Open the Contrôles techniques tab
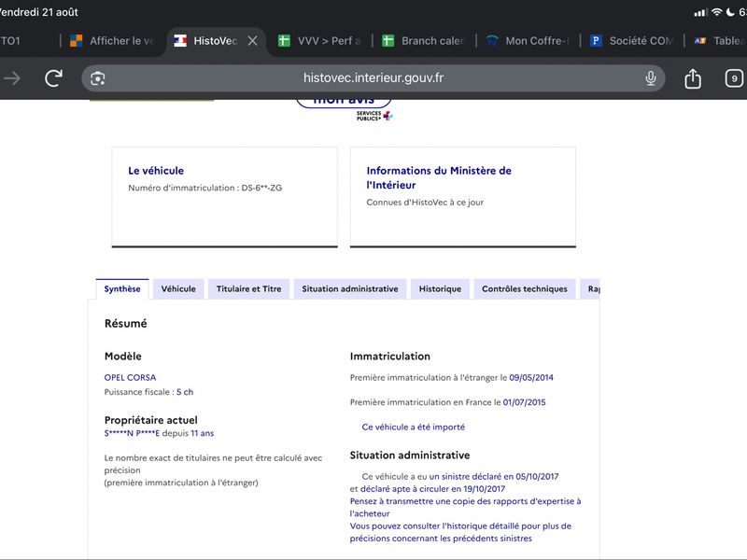The image size is (747, 560). tap(525, 289)
